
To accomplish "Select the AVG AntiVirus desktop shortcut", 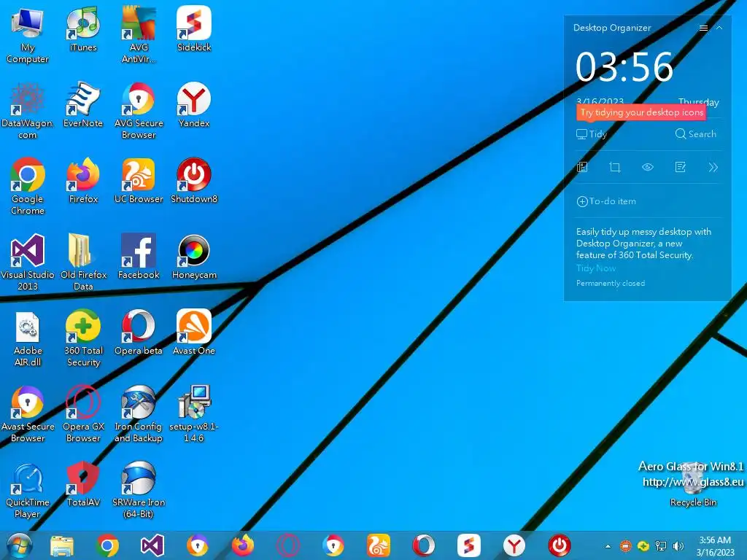I will (x=138, y=35).
